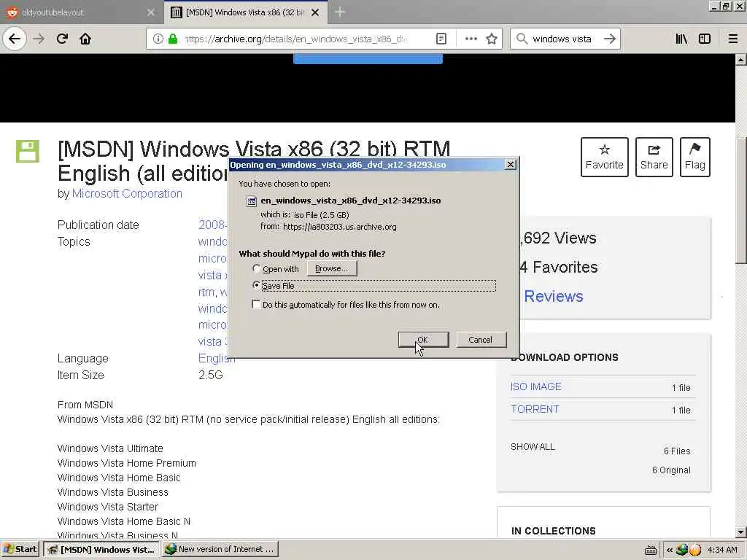The width and height of the screenshot is (747, 560).
Task: Add item to favorites with Favorite button
Action: click(605, 157)
